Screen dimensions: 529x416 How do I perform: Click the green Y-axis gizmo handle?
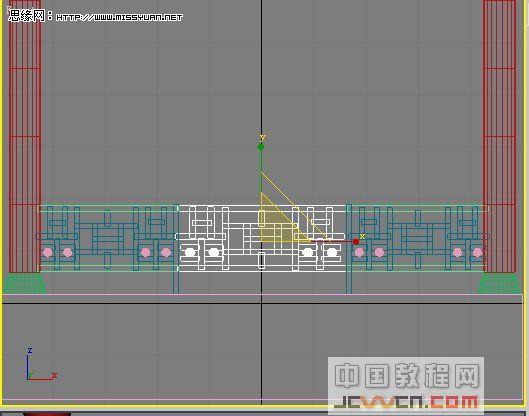[x=260, y=147]
